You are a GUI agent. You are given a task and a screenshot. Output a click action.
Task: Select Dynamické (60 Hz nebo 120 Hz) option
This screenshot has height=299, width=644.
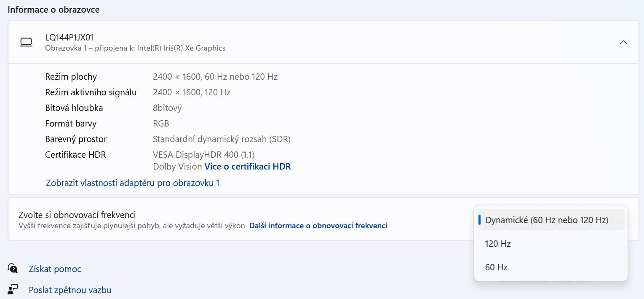551,220
